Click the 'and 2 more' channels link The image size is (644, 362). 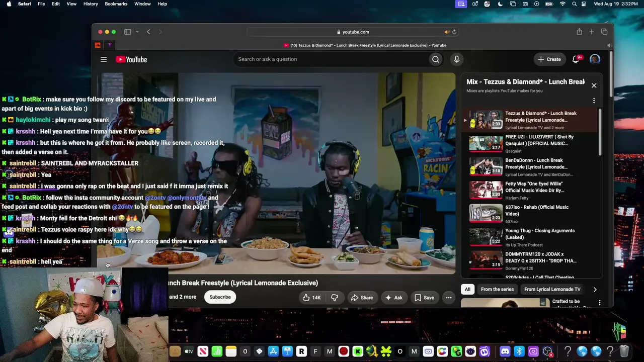point(182,297)
